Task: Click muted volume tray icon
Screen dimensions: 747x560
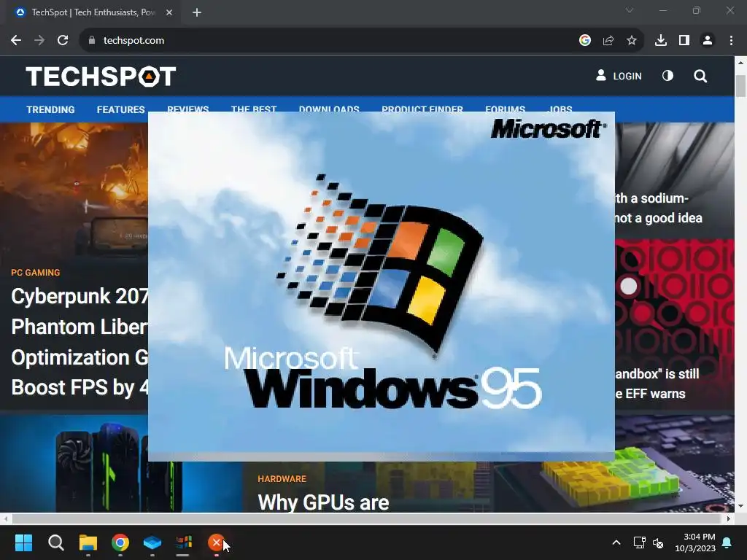Action: tap(658, 542)
